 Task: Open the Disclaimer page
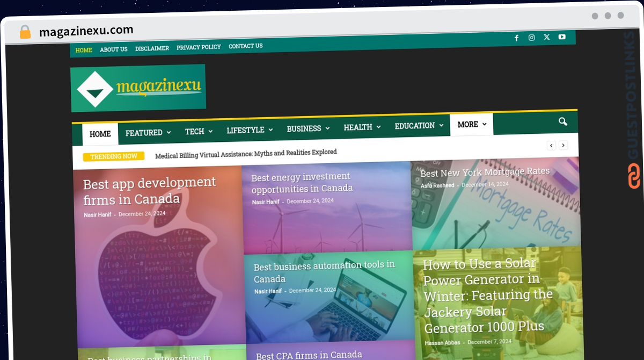click(152, 48)
